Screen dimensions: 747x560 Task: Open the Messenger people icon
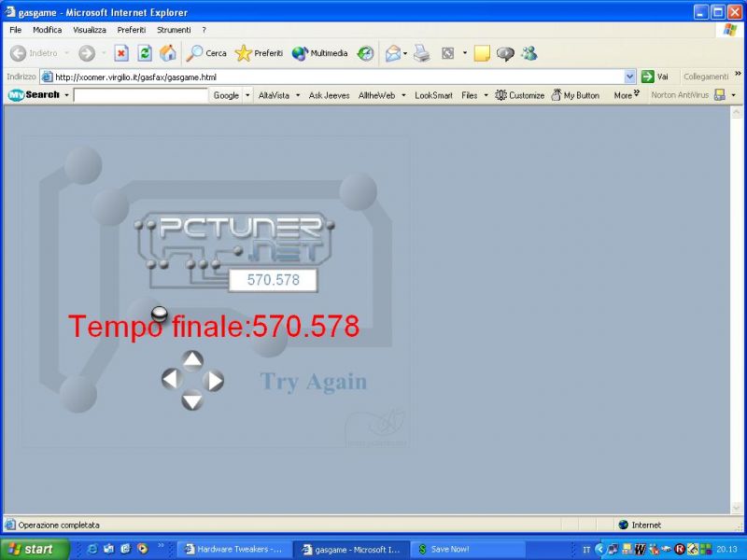point(529,53)
